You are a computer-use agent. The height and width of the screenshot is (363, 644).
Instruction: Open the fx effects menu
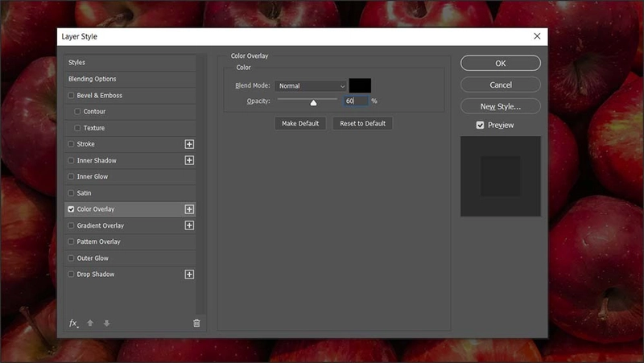73,324
